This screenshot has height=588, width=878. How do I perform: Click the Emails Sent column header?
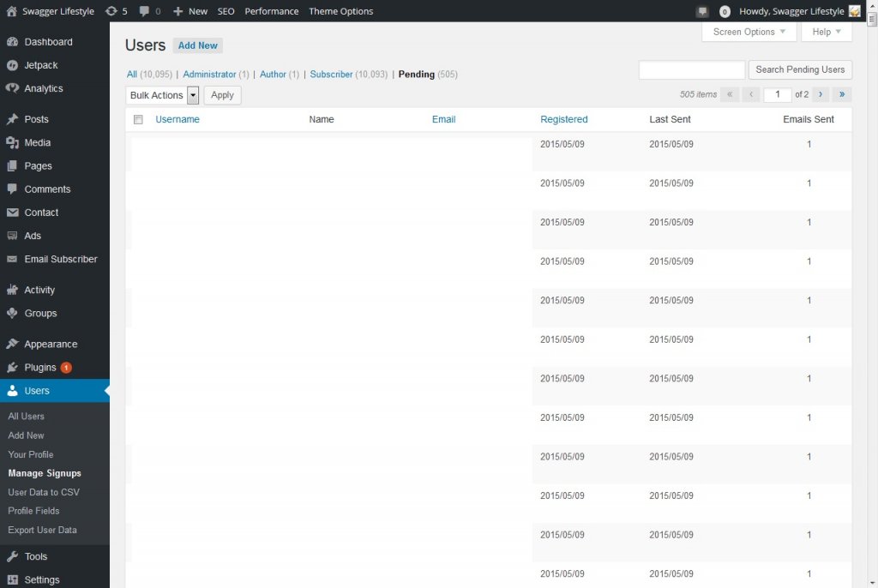click(809, 119)
